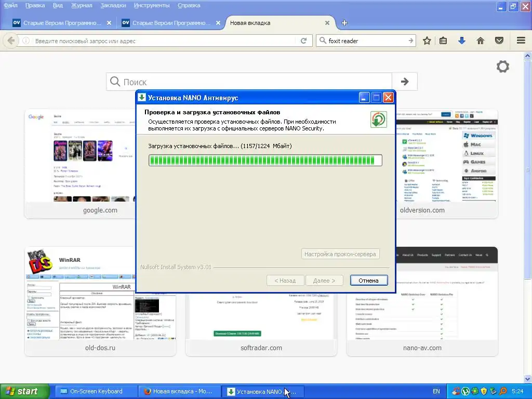532x399 pixels.
Task: Close the first Старые Версии tab
Action: click(109, 23)
